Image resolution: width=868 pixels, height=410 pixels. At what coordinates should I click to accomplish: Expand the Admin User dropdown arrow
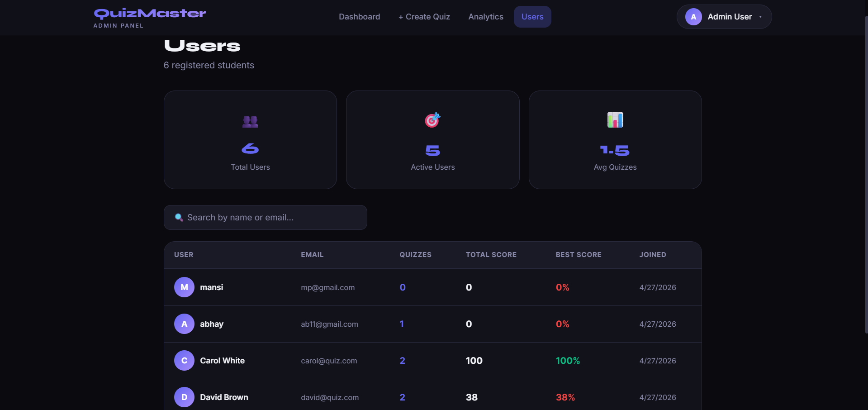[x=760, y=17]
